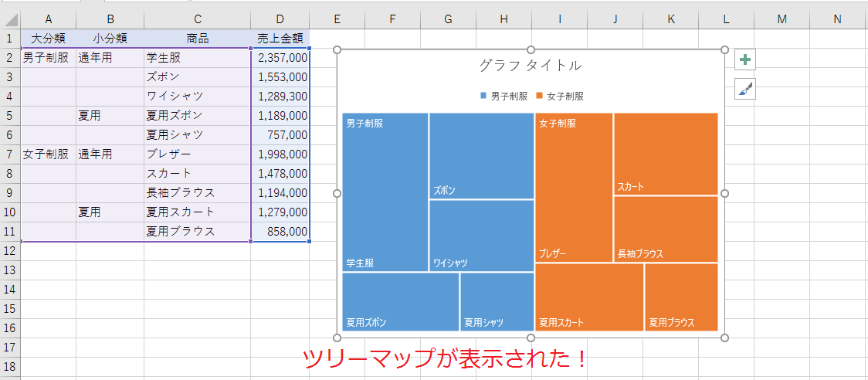Click cell 夏用 in row 5
Screen dimensions: 868x380
point(110,116)
